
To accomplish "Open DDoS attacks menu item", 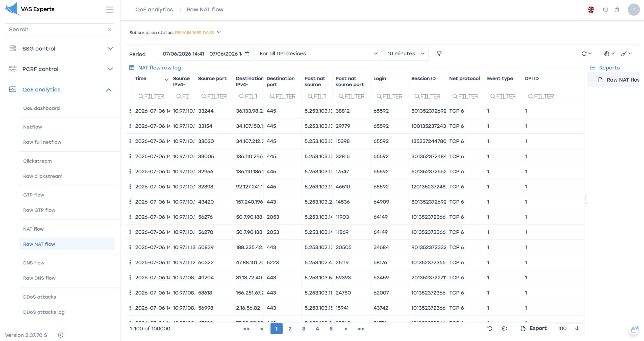I will [x=40, y=297].
